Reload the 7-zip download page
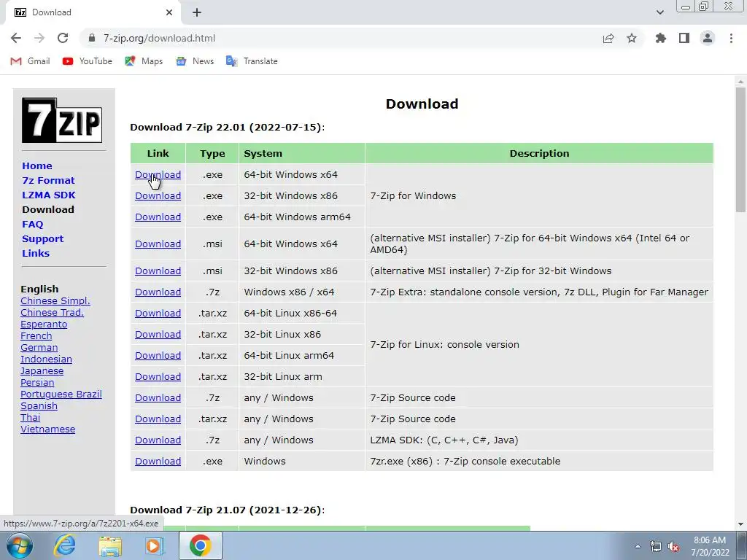This screenshot has height=560, width=747. (63, 38)
